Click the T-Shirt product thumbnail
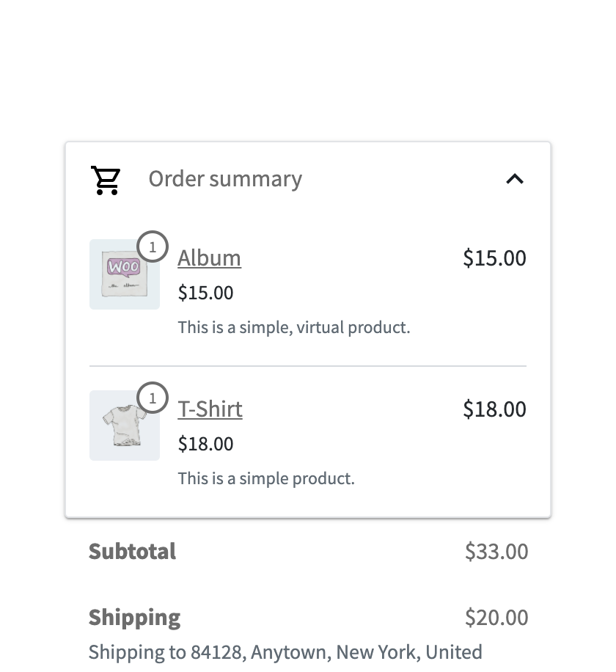The width and height of the screenshot is (616, 672). pos(124,426)
